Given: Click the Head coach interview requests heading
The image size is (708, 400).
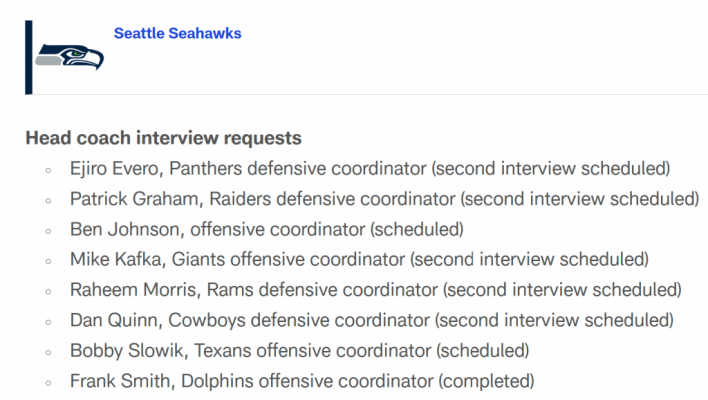Looking at the screenshot, I should coord(163,138).
